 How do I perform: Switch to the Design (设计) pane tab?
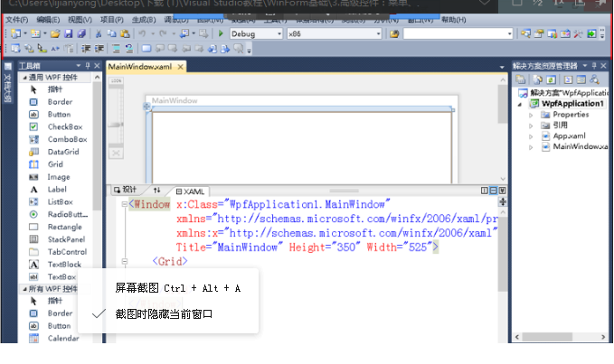point(126,190)
